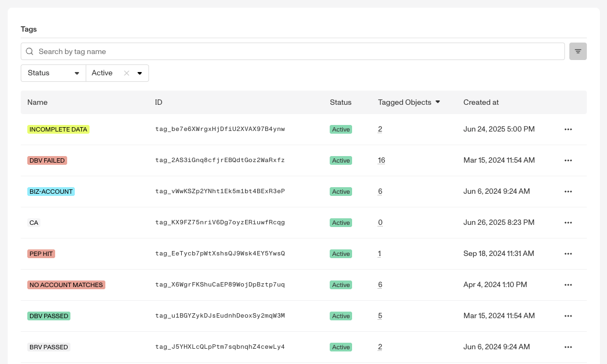Click date Apr 4, 2024 1:10 PM
The width and height of the screenshot is (607, 364).
pos(495,285)
